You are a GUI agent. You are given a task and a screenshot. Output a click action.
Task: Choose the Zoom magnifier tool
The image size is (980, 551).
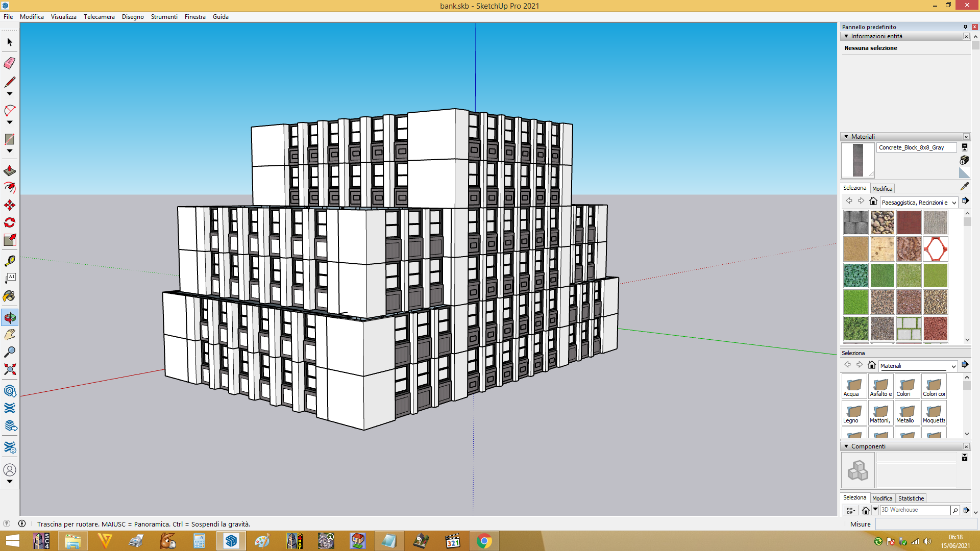pos(10,352)
